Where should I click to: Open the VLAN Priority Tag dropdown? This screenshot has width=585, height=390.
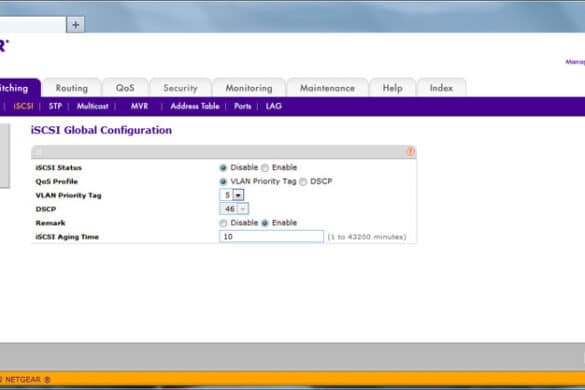coord(232,195)
